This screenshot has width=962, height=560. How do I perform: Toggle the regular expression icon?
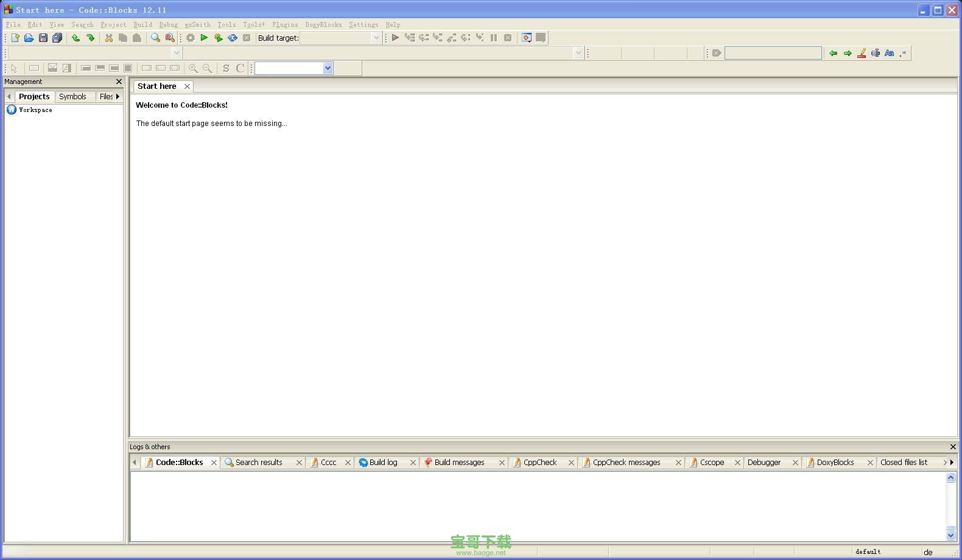[x=904, y=53]
